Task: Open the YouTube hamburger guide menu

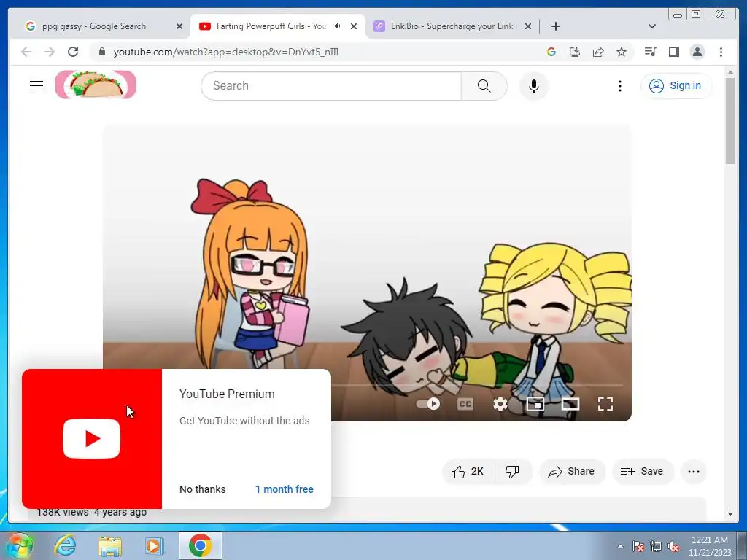Action: [x=36, y=86]
